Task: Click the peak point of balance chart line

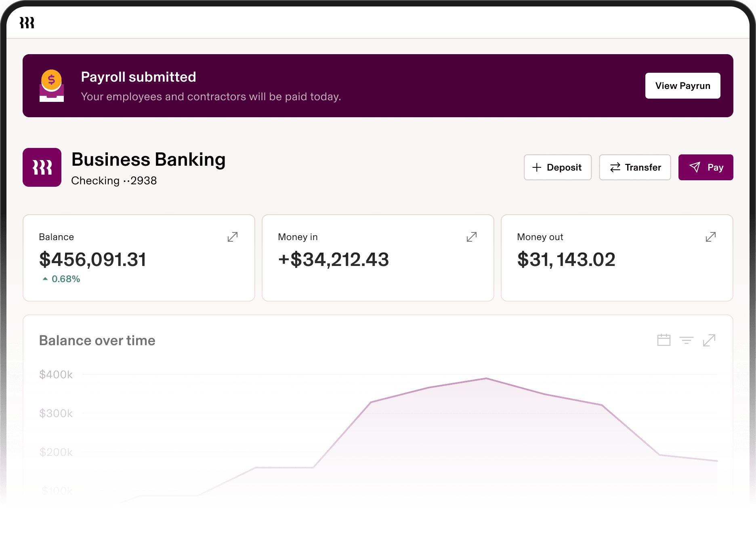Action: 486,378
